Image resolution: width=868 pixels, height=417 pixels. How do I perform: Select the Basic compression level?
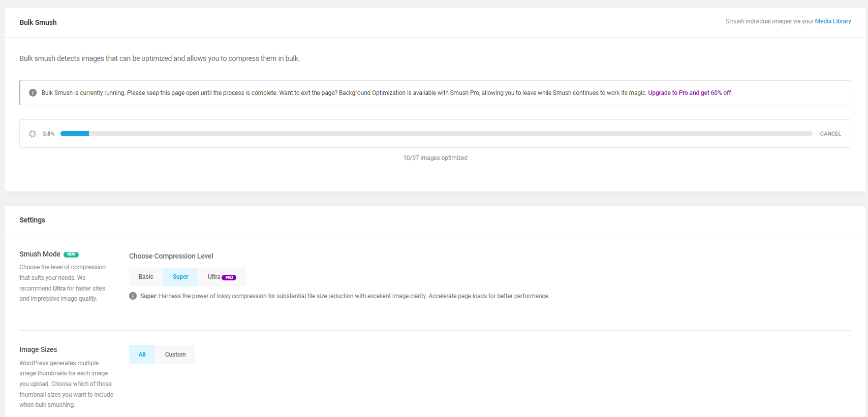(x=146, y=277)
